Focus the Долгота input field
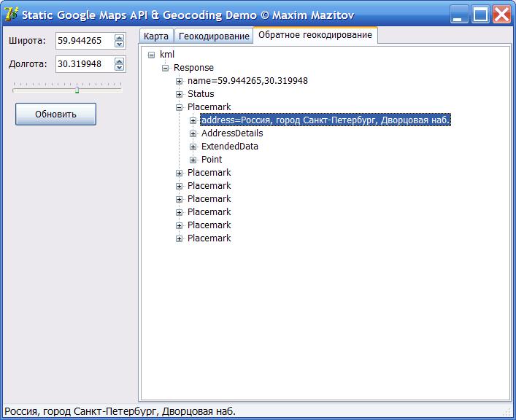The height and width of the screenshot is (420, 516). 85,64
